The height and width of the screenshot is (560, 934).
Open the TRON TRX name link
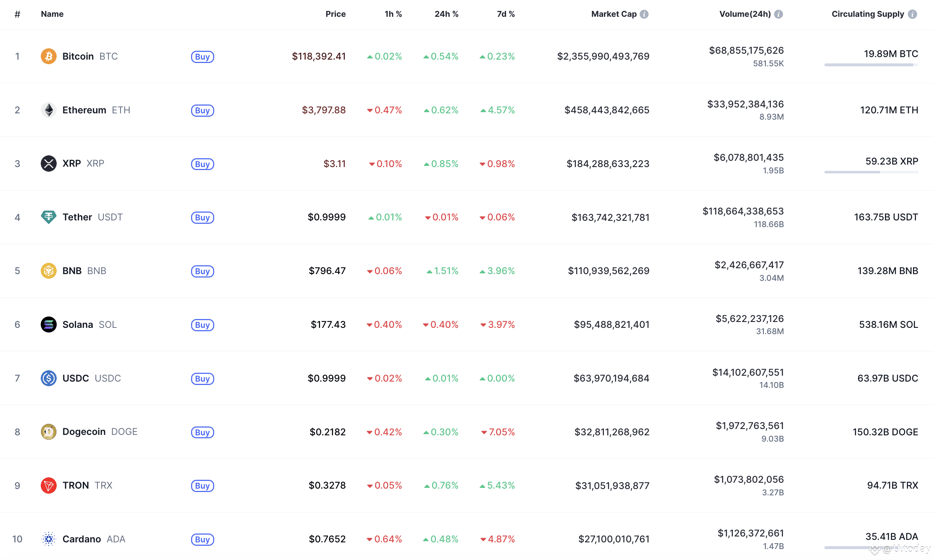[x=87, y=485]
